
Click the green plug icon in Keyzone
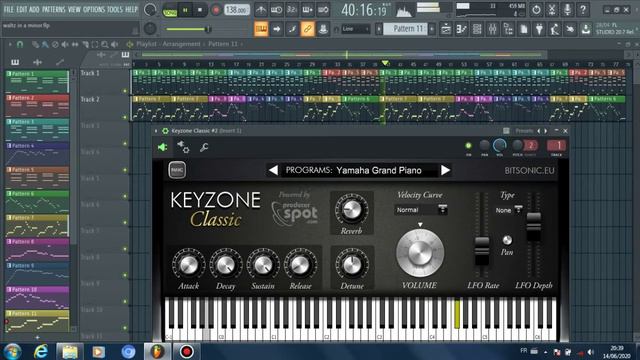click(162, 147)
